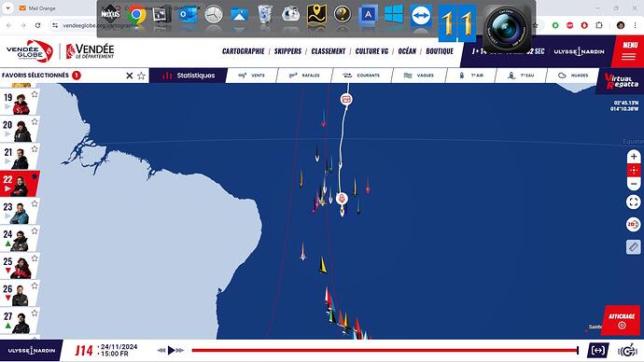Toggle the Nuages clouds layer
The image size is (644, 362).
[573, 76]
